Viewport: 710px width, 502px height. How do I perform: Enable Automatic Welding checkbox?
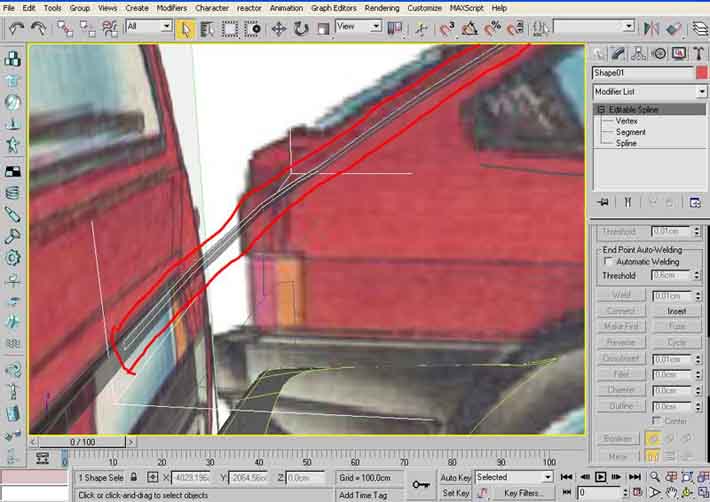pos(607,261)
